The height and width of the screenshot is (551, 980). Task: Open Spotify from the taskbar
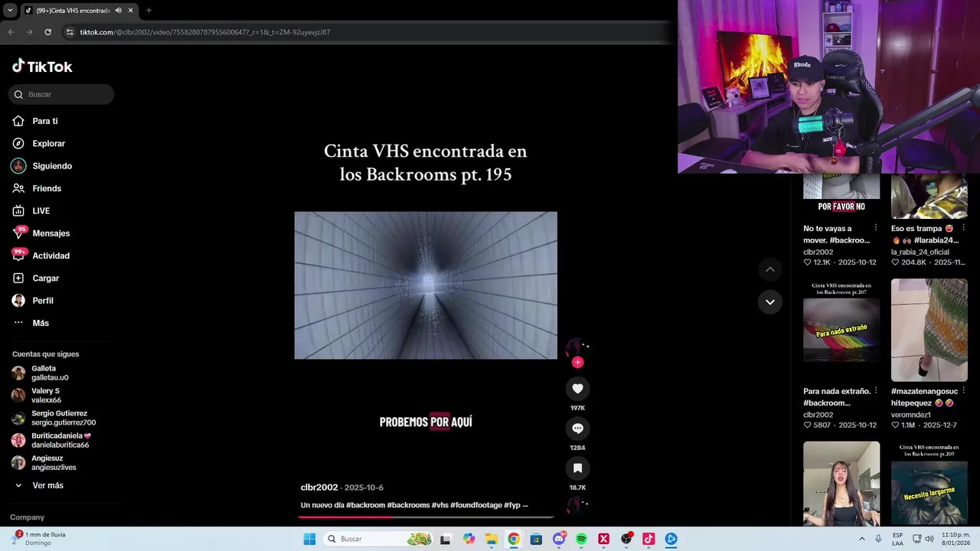tap(581, 539)
